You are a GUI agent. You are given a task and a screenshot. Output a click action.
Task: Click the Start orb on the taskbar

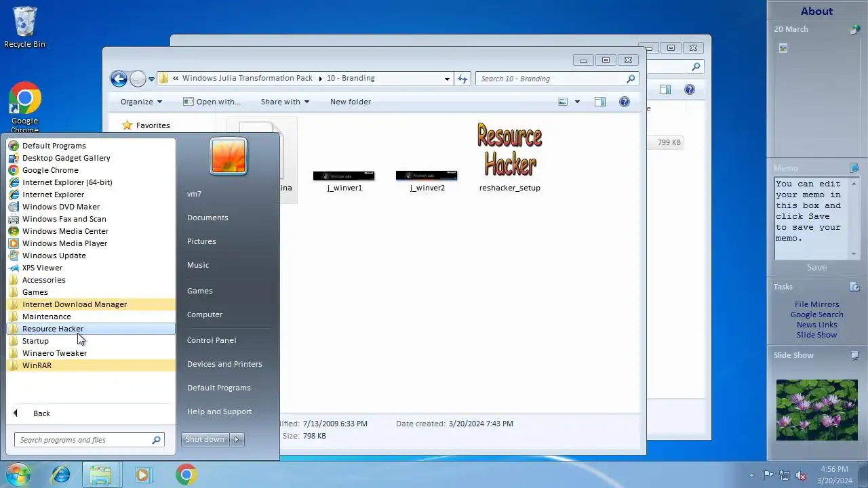click(x=18, y=474)
